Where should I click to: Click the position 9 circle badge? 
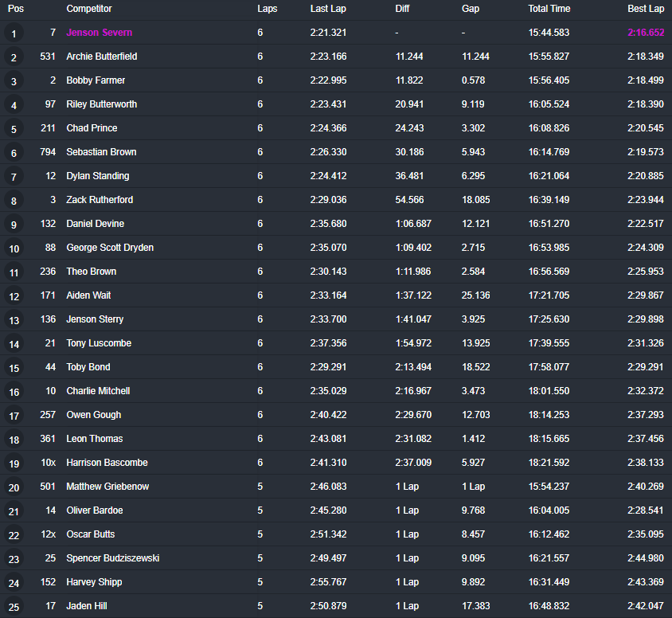14,225
